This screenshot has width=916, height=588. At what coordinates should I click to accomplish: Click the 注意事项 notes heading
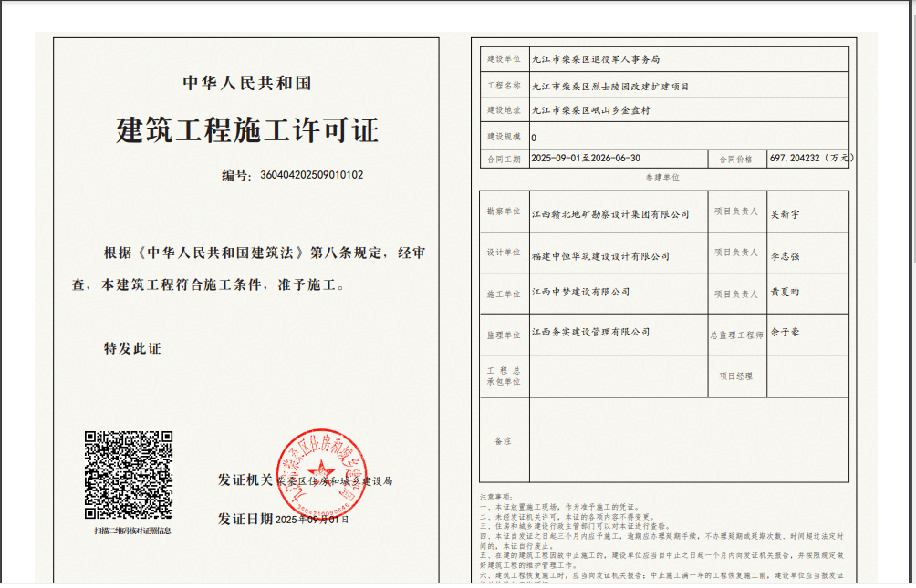tap(497, 497)
